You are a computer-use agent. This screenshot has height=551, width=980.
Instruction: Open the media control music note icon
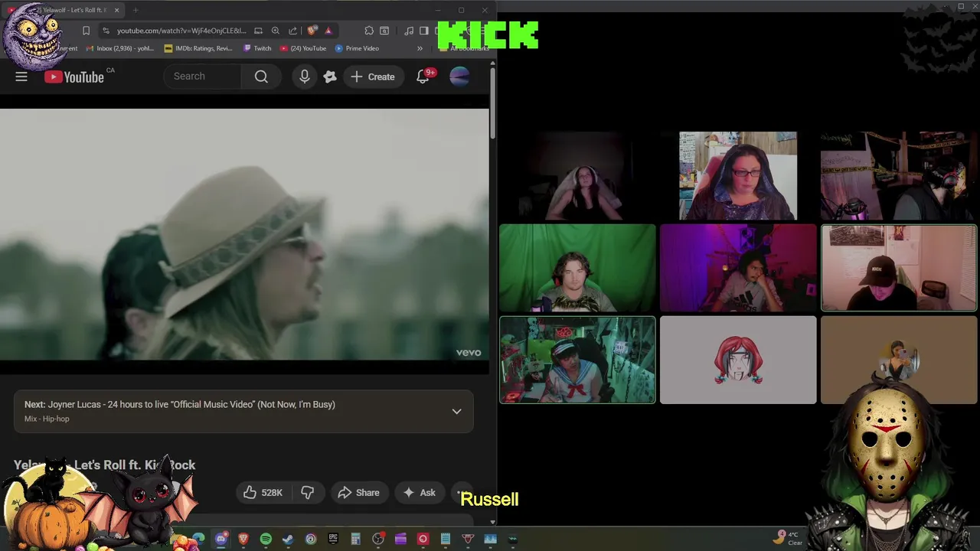point(409,31)
